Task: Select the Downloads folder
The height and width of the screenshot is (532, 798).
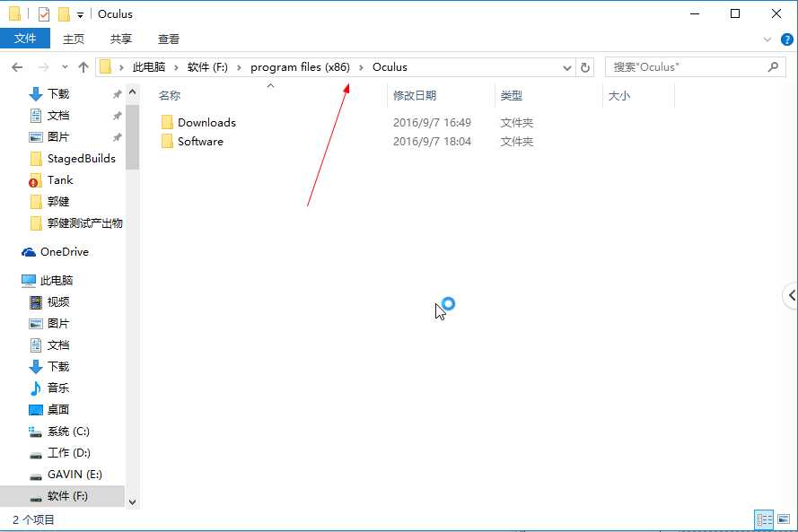Action: [198, 123]
